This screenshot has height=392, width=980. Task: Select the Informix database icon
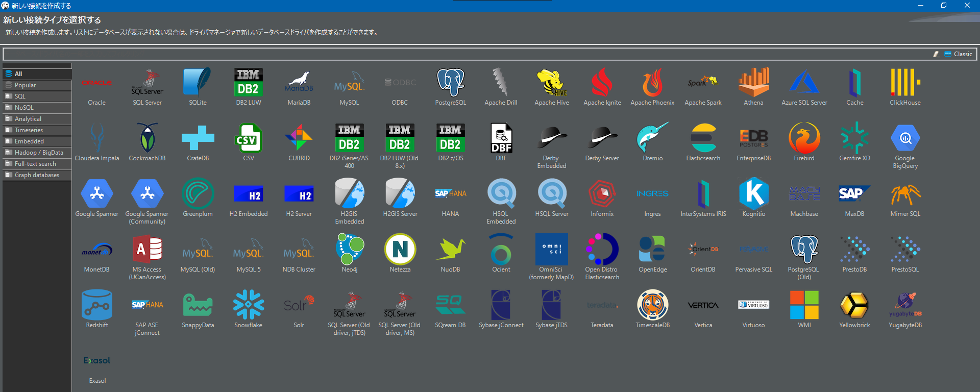[602, 194]
